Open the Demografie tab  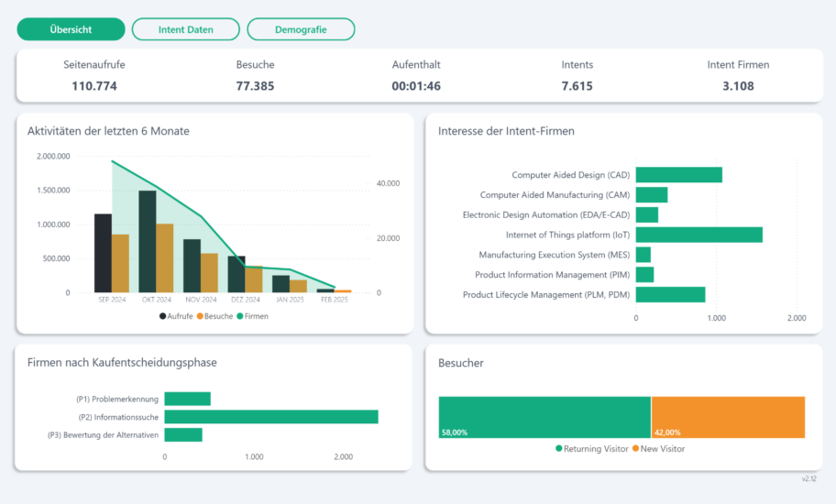tap(301, 29)
